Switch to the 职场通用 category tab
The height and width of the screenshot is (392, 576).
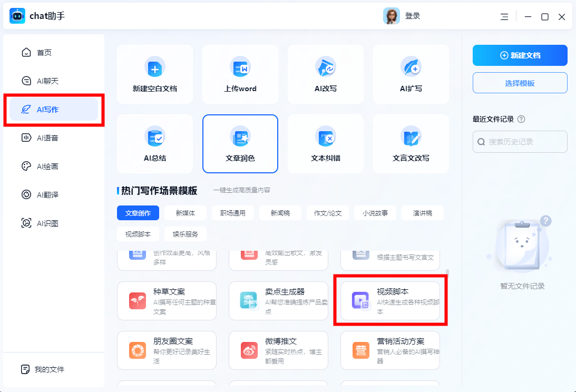pyautogui.click(x=232, y=213)
